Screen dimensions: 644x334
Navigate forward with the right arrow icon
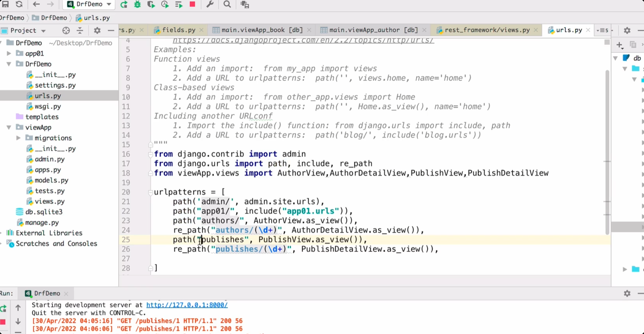coord(50,4)
